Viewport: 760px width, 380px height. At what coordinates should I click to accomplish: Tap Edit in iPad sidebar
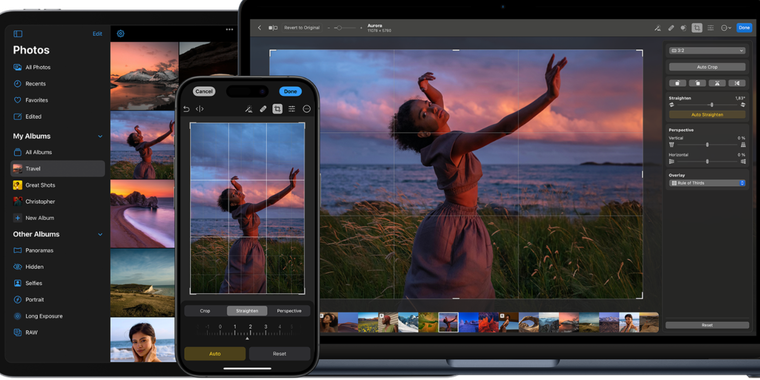[x=97, y=34]
